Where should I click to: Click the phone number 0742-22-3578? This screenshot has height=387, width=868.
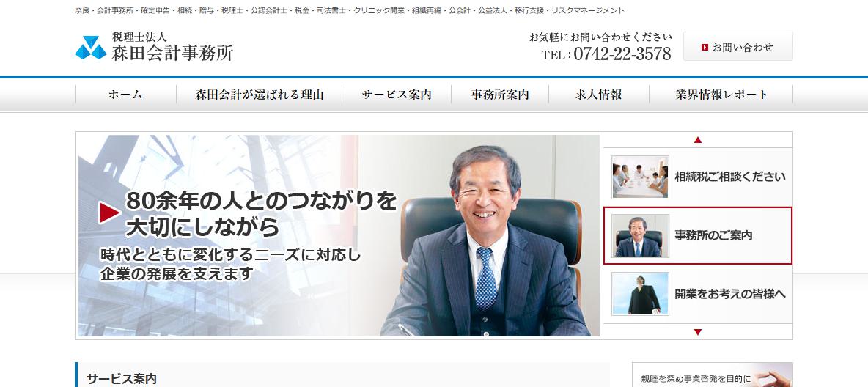coord(622,54)
